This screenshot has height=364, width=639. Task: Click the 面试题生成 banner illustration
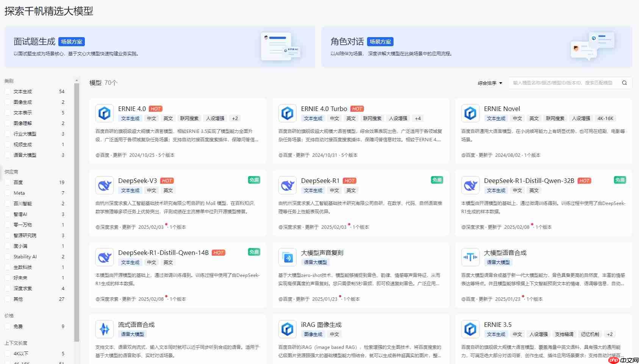coord(280,47)
